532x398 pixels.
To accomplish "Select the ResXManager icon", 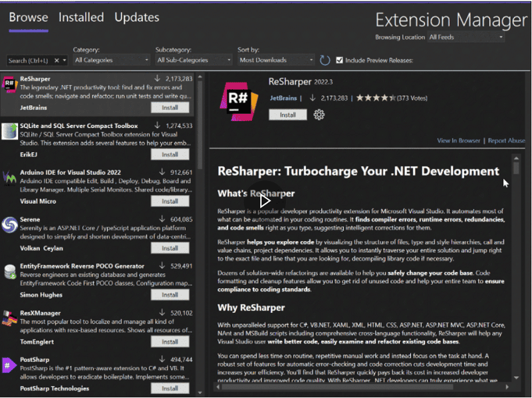I will click(x=9, y=319).
